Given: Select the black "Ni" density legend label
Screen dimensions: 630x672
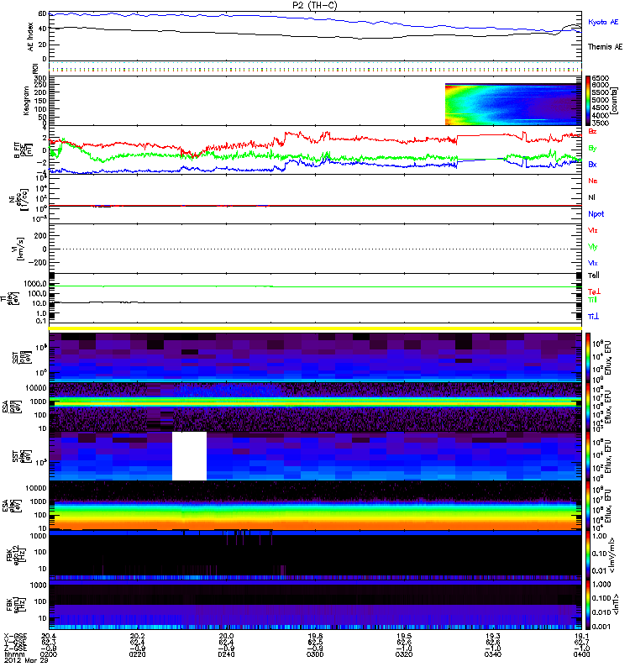Looking at the screenshot, I should [x=592, y=197].
